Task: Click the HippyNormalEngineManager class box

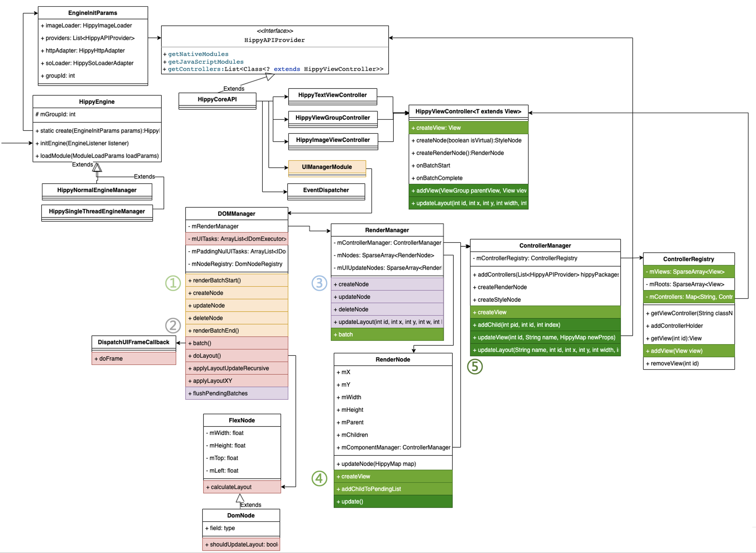Action: click(x=97, y=192)
